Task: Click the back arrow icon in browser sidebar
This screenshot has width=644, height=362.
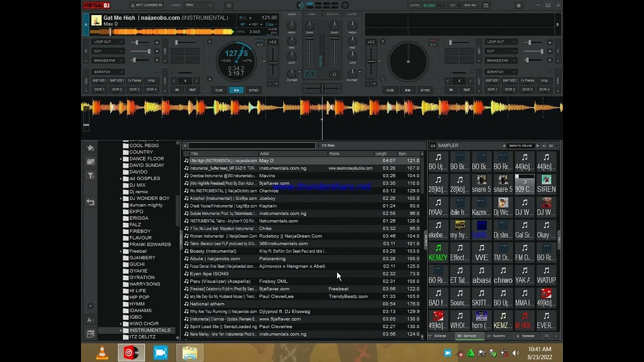Action: pos(91,202)
